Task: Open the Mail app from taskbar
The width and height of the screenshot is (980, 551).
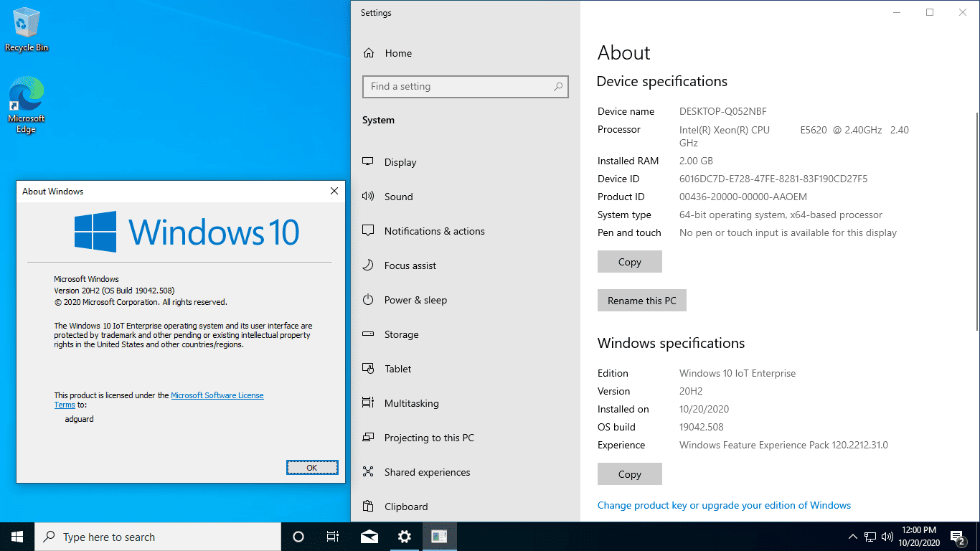Action: click(x=369, y=537)
